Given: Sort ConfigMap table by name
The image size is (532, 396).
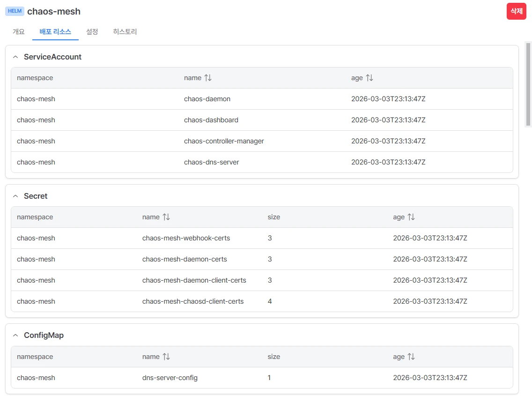Looking at the screenshot, I should [166, 357].
